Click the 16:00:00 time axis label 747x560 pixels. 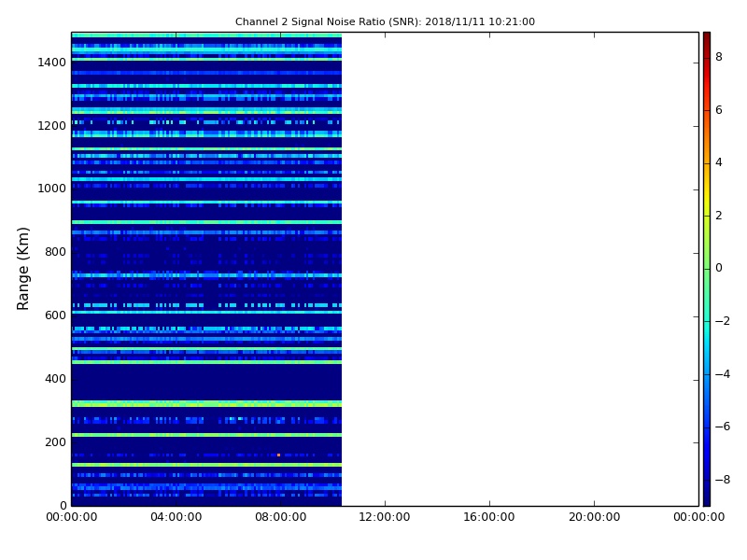(489, 517)
